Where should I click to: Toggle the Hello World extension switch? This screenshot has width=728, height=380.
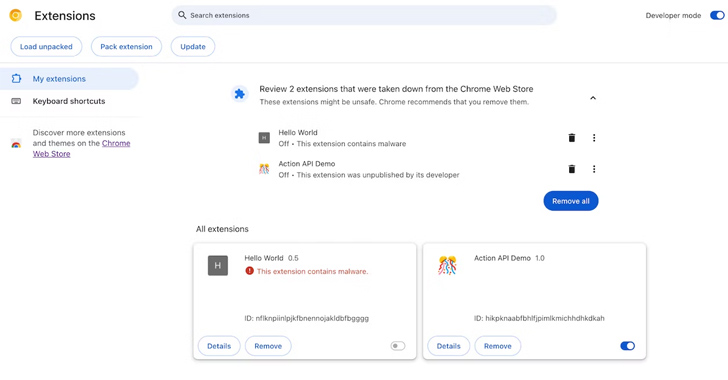tap(398, 346)
